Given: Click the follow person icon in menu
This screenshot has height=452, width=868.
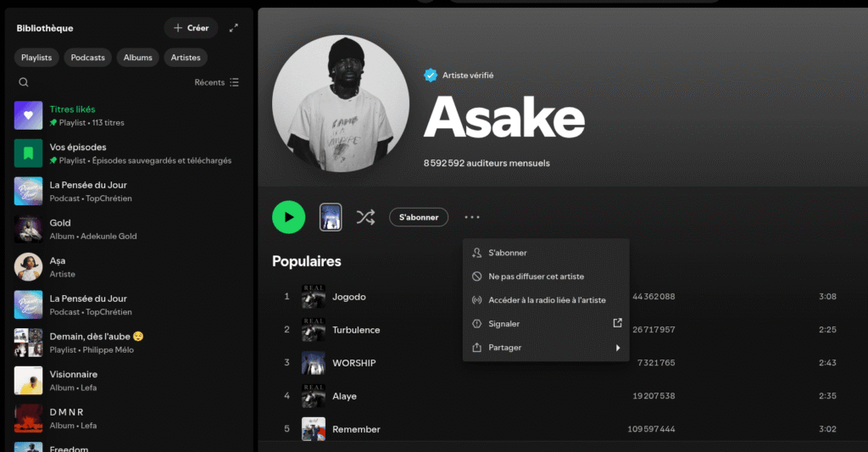Looking at the screenshot, I should pyautogui.click(x=476, y=253).
